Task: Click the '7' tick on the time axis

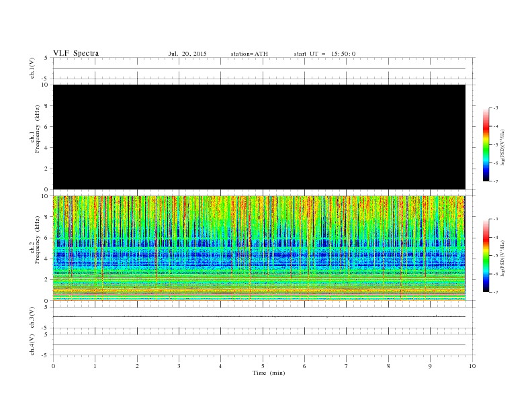Action: point(346,366)
